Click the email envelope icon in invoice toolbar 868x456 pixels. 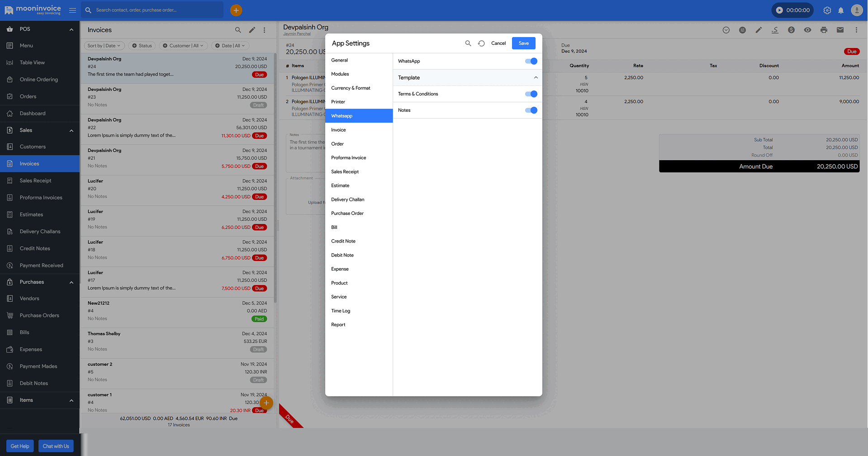pos(840,30)
